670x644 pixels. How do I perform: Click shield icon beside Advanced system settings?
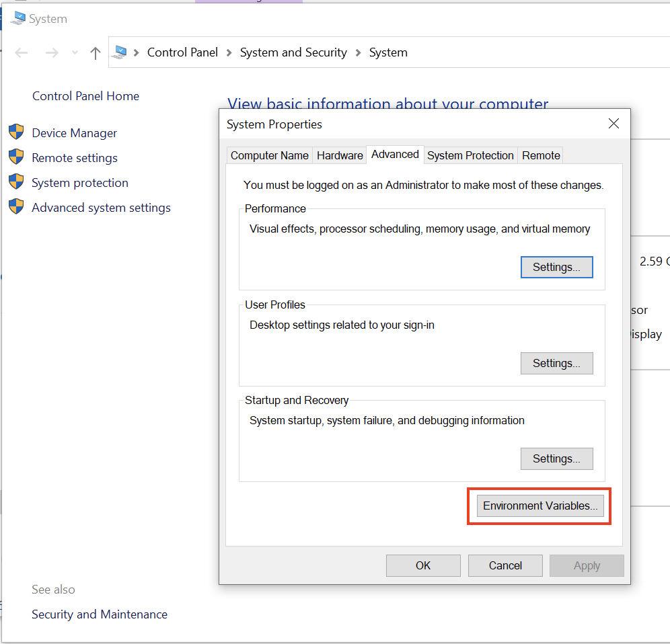16,206
